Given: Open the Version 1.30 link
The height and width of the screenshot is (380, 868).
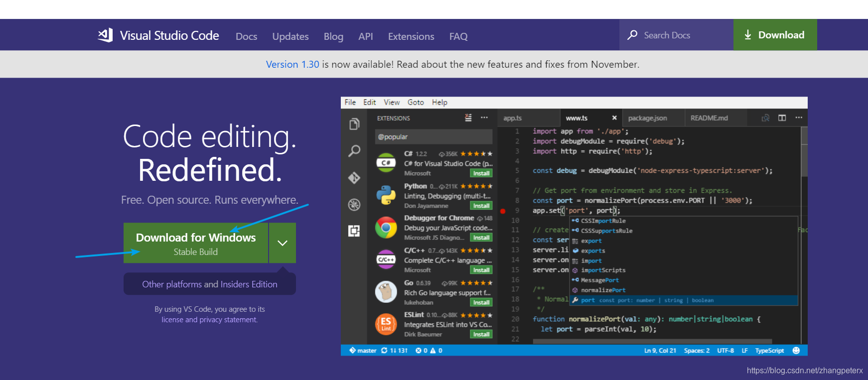Looking at the screenshot, I should point(292,64).
